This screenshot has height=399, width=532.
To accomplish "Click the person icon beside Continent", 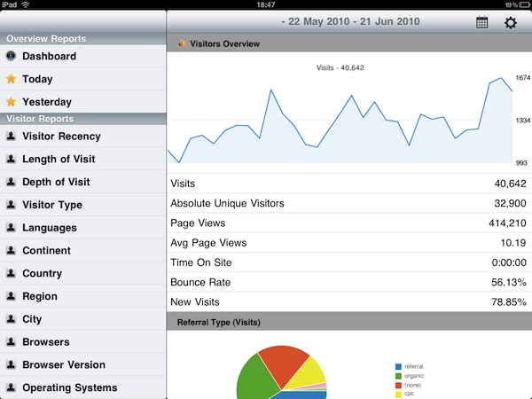I will [11, 250].
